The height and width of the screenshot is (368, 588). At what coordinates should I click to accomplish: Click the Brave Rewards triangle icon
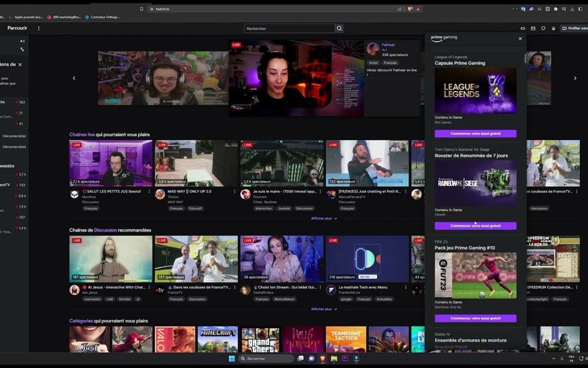[418, 9]
